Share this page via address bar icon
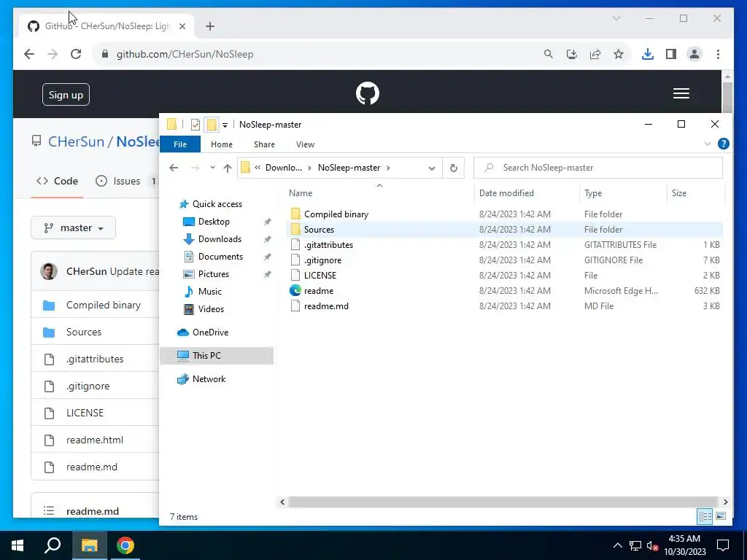Viewport: 747px width, 560px height. pyautogui.click(x=595, y=54)
